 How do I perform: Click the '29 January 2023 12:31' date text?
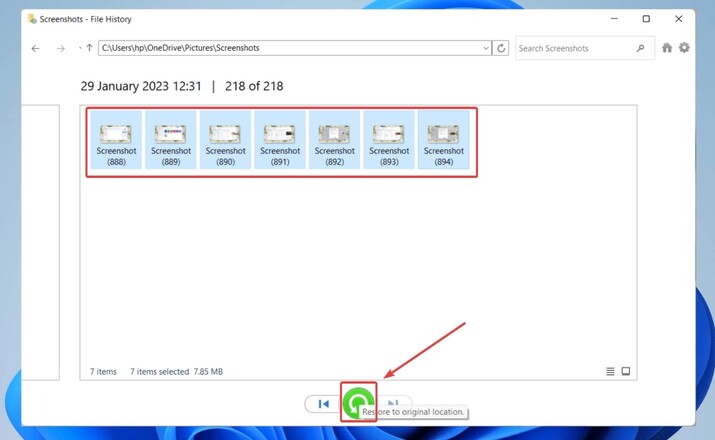[x=141, y=86]
